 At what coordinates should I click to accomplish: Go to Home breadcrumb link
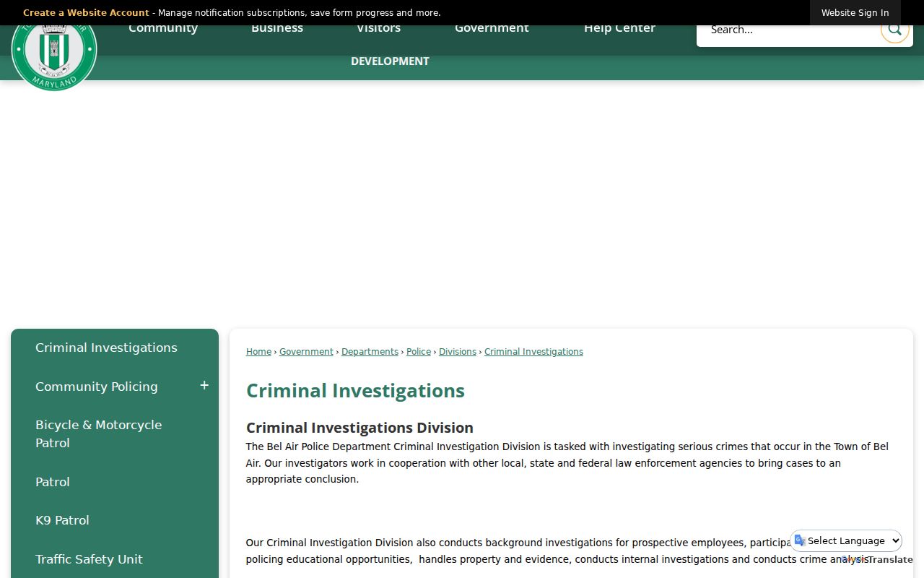tap(258, 352)
